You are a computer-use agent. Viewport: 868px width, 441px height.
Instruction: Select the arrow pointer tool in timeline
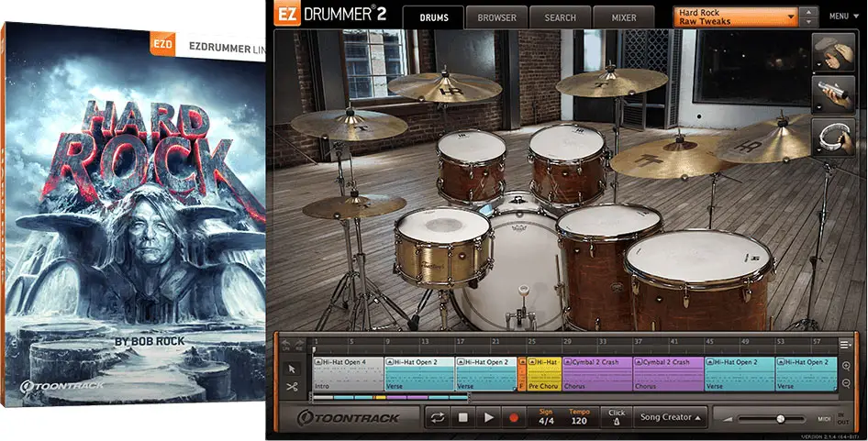click(x=293, y=369)
